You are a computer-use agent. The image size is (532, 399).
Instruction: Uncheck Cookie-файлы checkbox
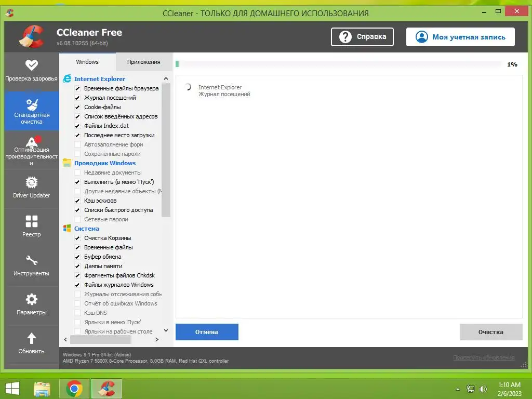click(77, 107)
